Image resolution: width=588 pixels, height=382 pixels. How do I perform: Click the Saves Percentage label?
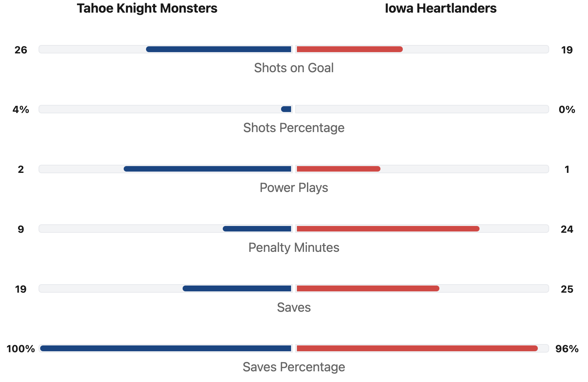point(294,367)
